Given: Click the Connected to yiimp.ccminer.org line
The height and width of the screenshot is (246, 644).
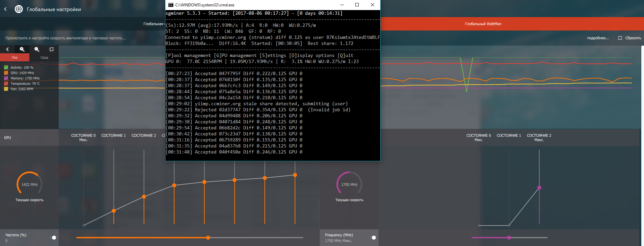Looking at the screenshot, I should (x=273, y=37).
